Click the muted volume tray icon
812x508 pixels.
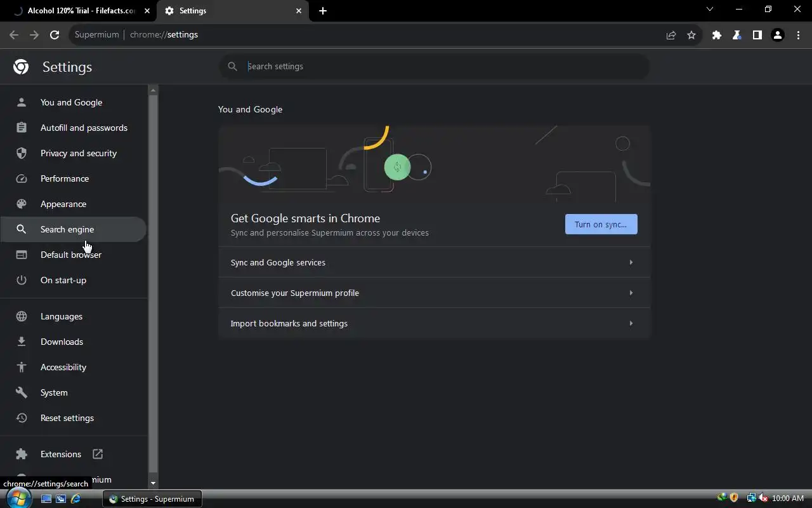point(763,498)
